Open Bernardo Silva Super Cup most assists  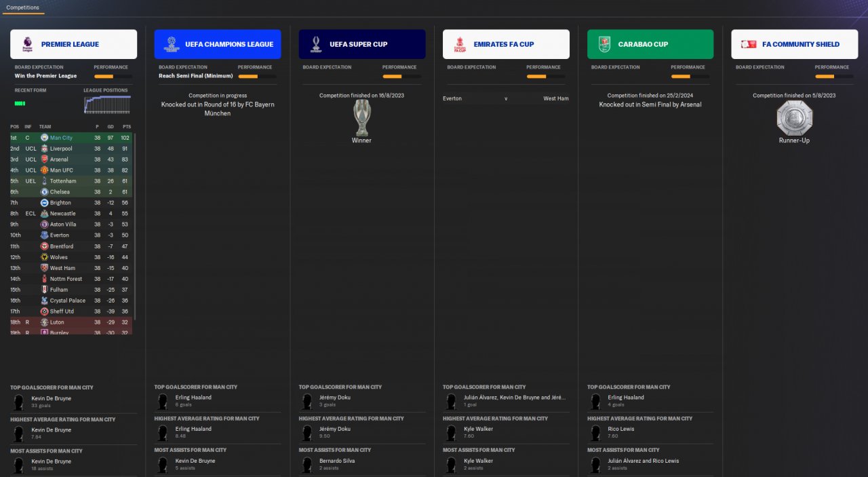(338, 460)
